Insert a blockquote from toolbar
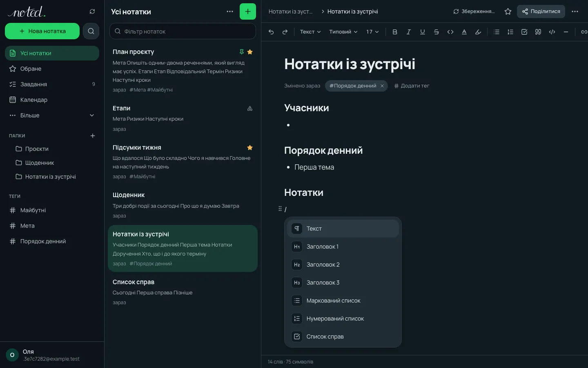The width and height of the screenshot is (588, 368). 538,32
